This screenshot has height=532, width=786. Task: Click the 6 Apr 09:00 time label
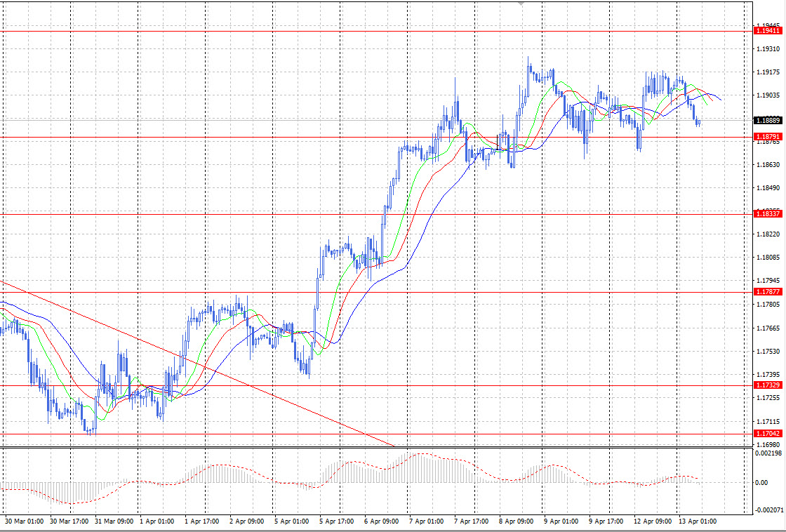[x=382, y=521]
